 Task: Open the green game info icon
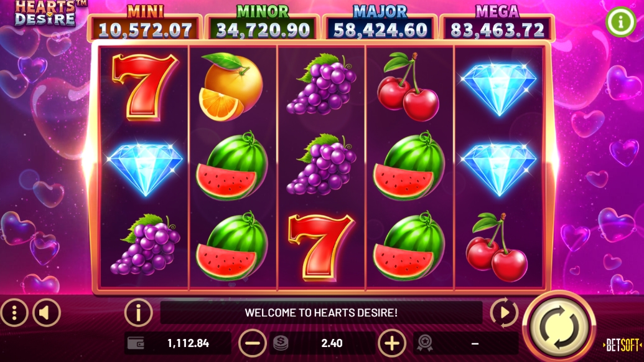click(x=620, y=21)
